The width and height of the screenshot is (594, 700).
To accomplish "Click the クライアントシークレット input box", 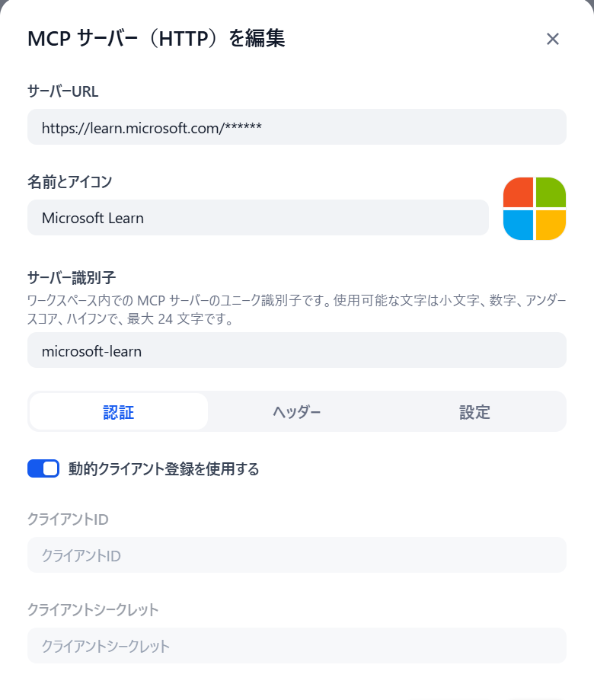I will pyautogui.click(x=297, y=646).
